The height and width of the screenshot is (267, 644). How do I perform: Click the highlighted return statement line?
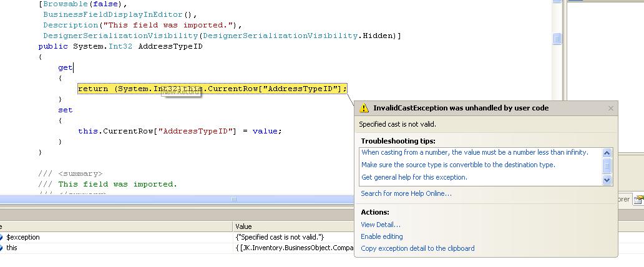pyautogui.click(x=212, y=89)
